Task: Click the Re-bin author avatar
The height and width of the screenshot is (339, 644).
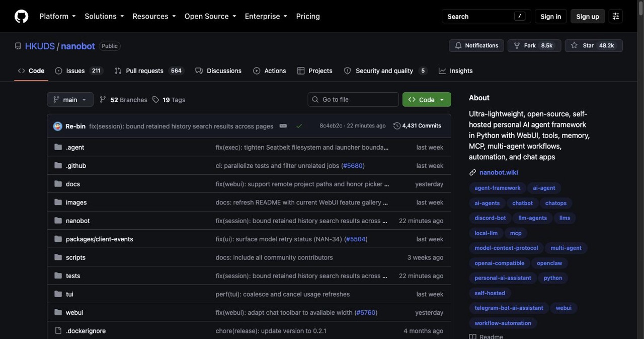Action: pyautogui.click(x=57, y=126)
